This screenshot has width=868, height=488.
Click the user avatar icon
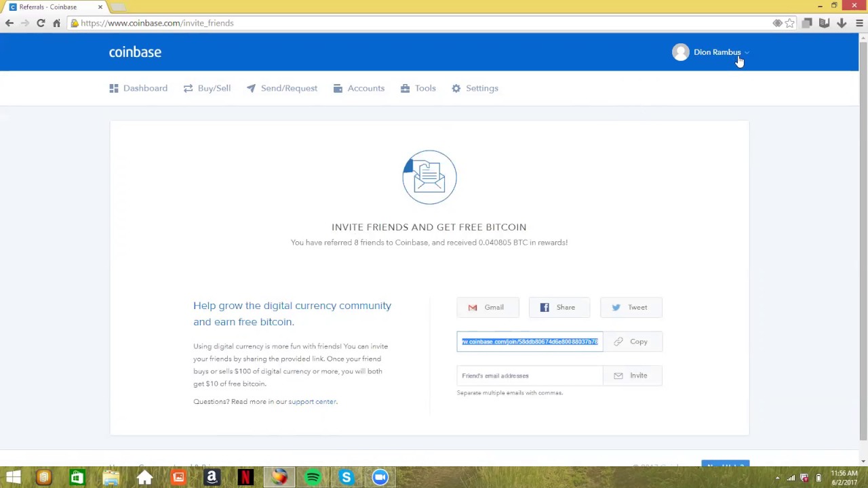[x=681, y=52]
